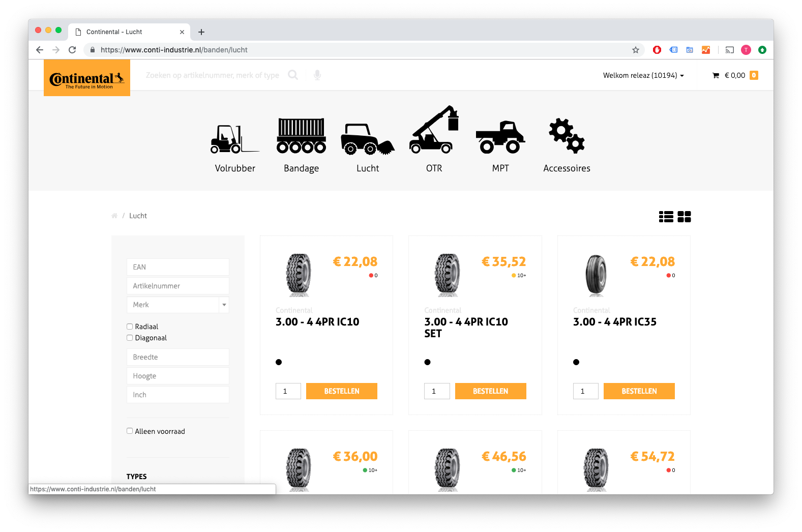Select the MPT truck category icon

click(500, 137)
